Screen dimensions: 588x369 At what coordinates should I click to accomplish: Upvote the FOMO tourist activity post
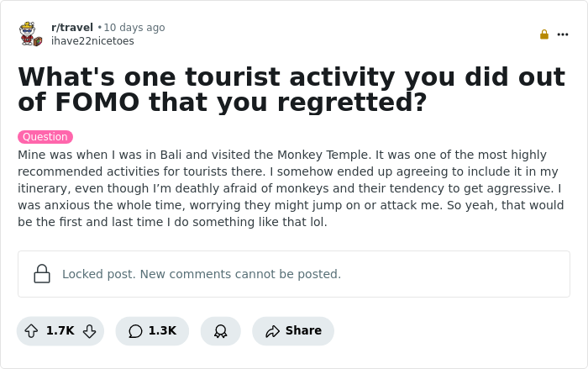(32, 331)
